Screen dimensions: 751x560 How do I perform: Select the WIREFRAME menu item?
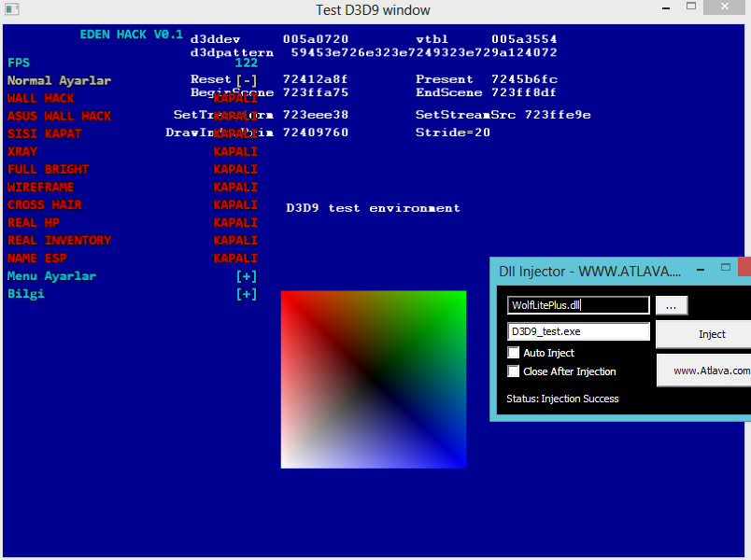(x=41, y=187)
